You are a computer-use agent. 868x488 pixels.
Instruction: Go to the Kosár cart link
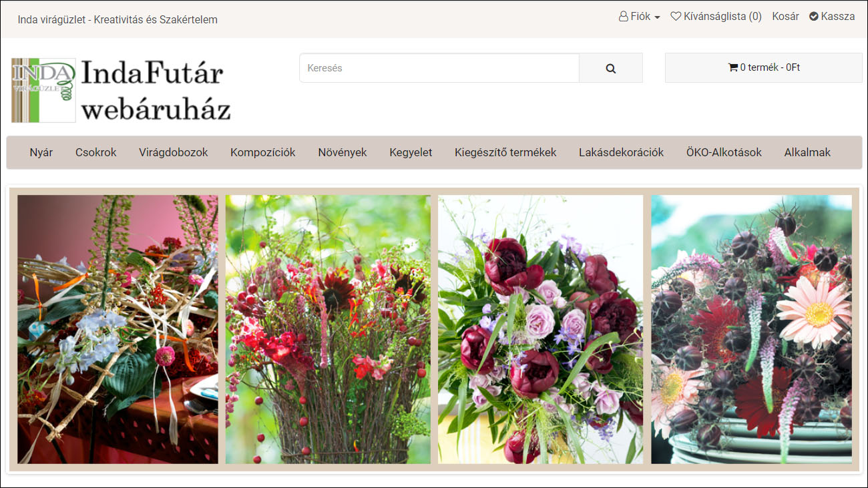pos(785,17)
